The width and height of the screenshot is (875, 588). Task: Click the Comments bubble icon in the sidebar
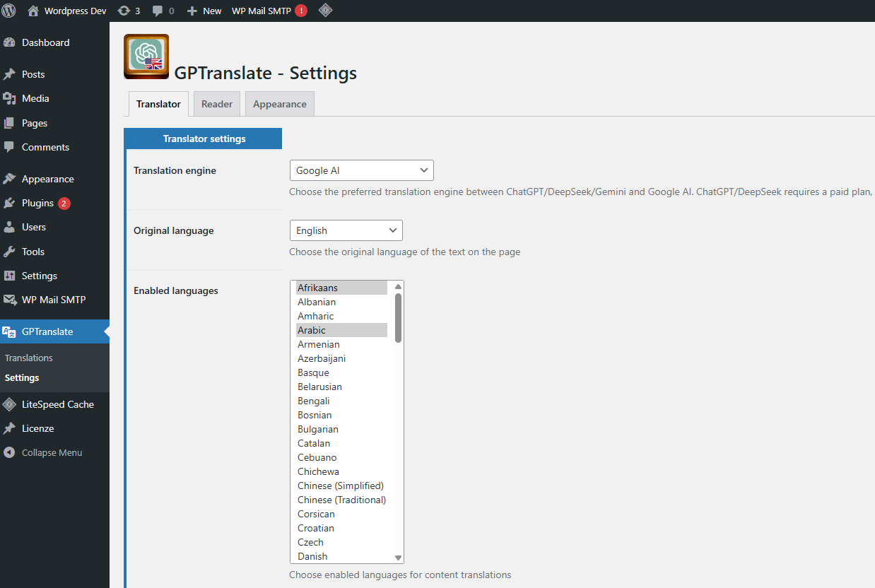(9, 147)
